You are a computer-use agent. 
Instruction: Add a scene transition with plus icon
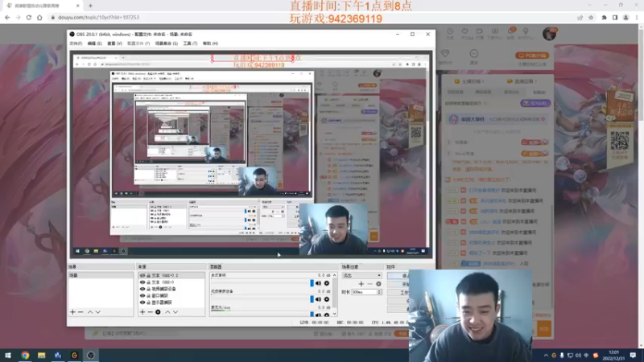pos(361,284)
